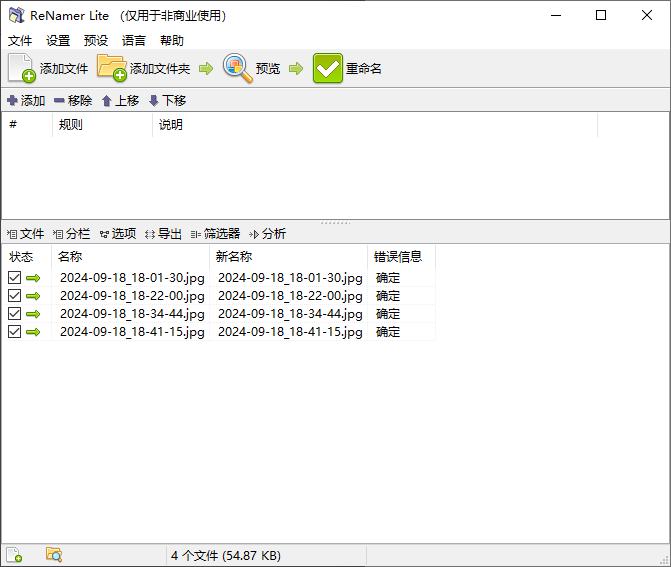Click the 添加文件 (Add Files) icon

pos(22,68)
